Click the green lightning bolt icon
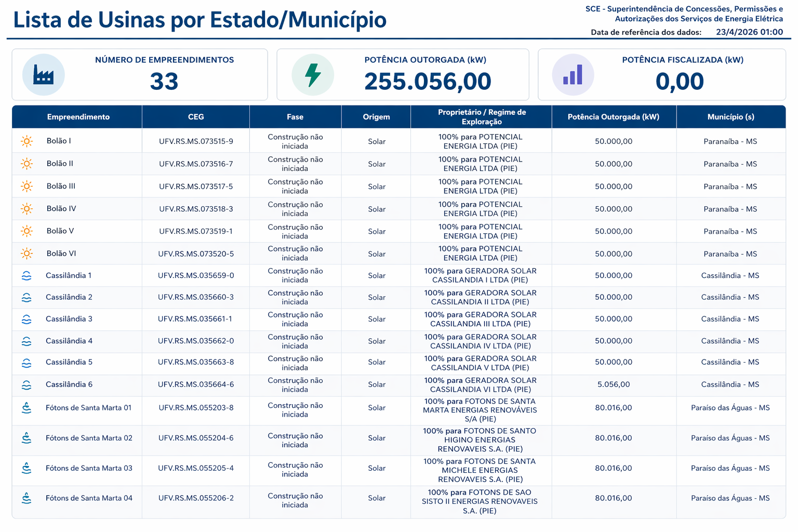Screen dimensions: 798x532 [313, 75]
